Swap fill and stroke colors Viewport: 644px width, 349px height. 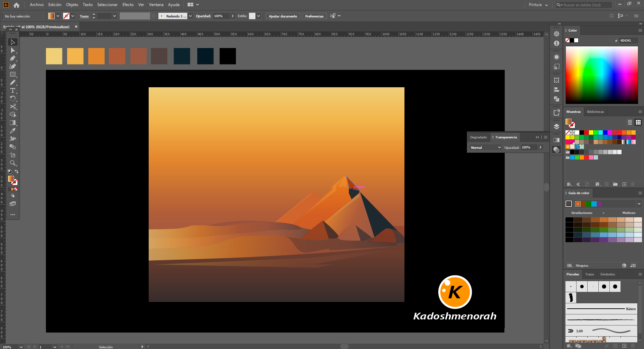(x=16, y=172)
